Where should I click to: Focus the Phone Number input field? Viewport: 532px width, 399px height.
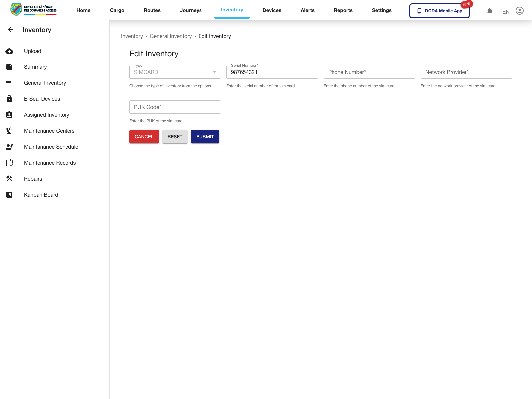[369, 72]
